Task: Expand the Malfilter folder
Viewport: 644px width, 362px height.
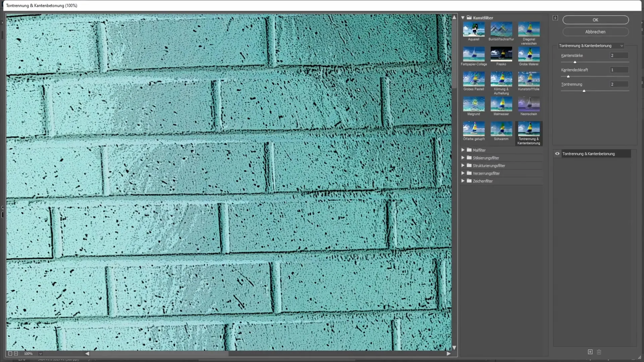Action: click(463, 150)
